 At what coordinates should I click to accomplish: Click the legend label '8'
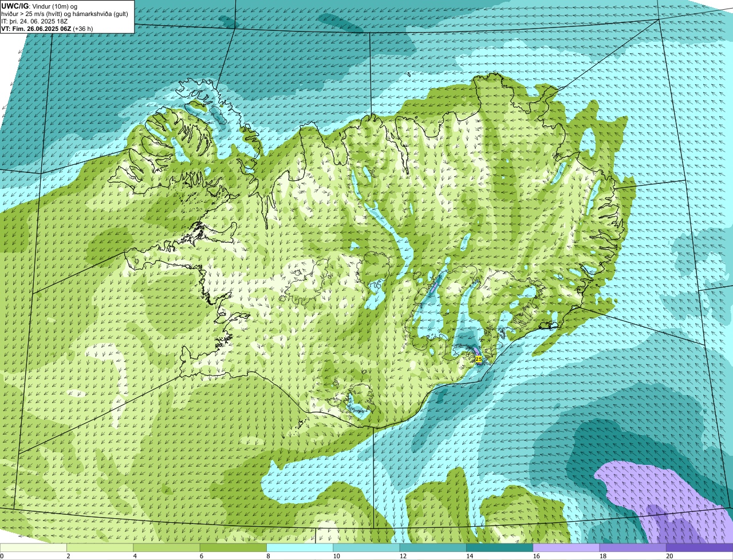coord(267,556)
